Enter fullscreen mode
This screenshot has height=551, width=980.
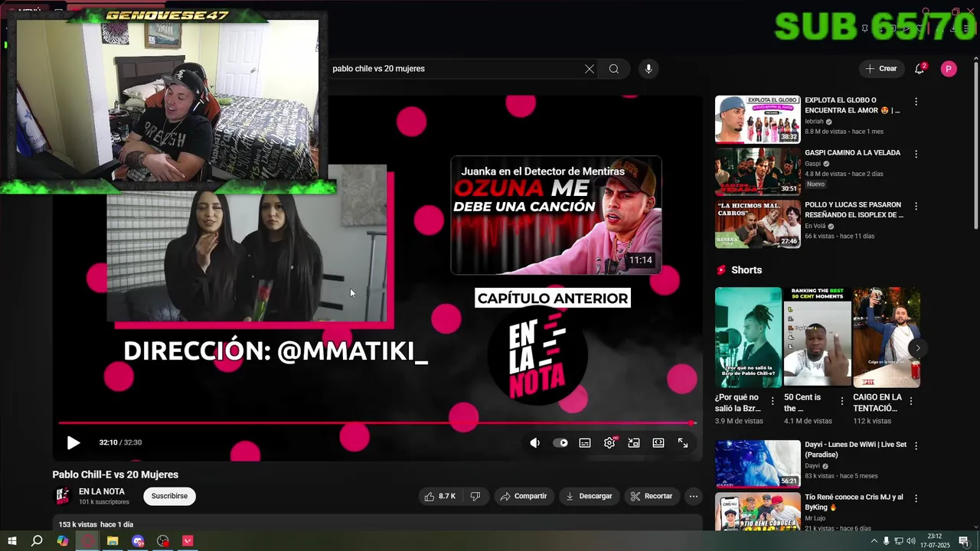click(x=683, y=443)
